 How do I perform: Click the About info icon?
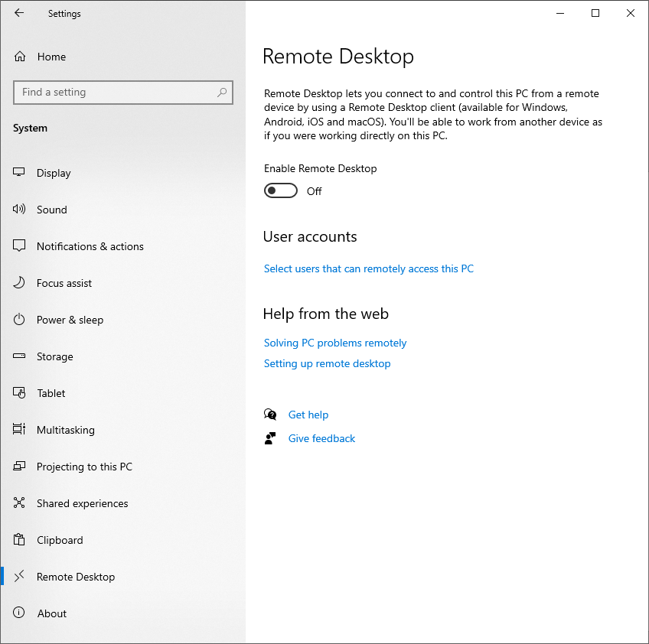(20, 613)
